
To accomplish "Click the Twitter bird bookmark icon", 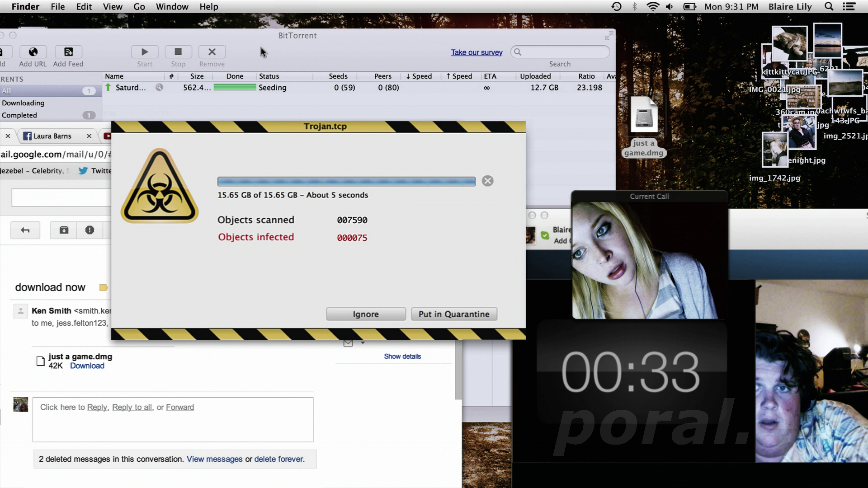I will 83,171.
